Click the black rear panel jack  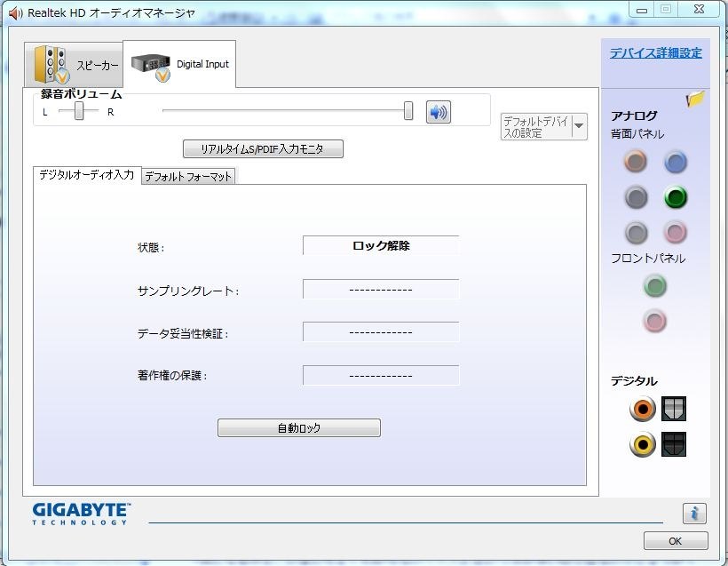tap(636, 196)
